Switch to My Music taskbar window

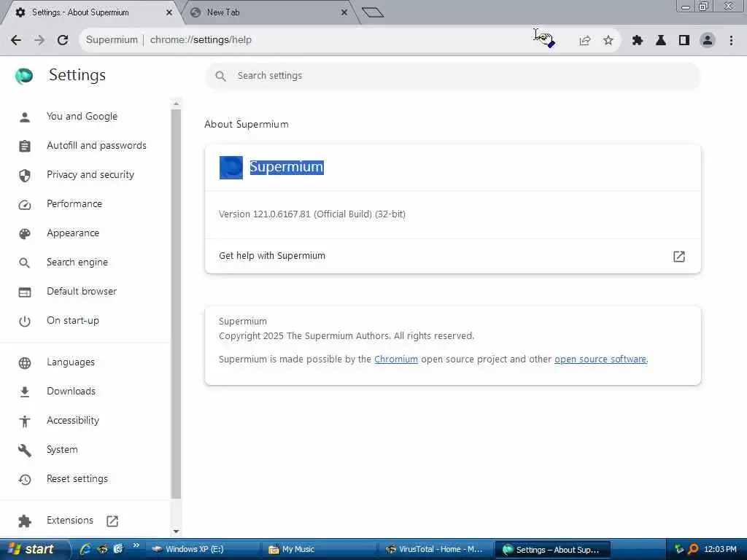pyautogui.click(x=320, y=550)
